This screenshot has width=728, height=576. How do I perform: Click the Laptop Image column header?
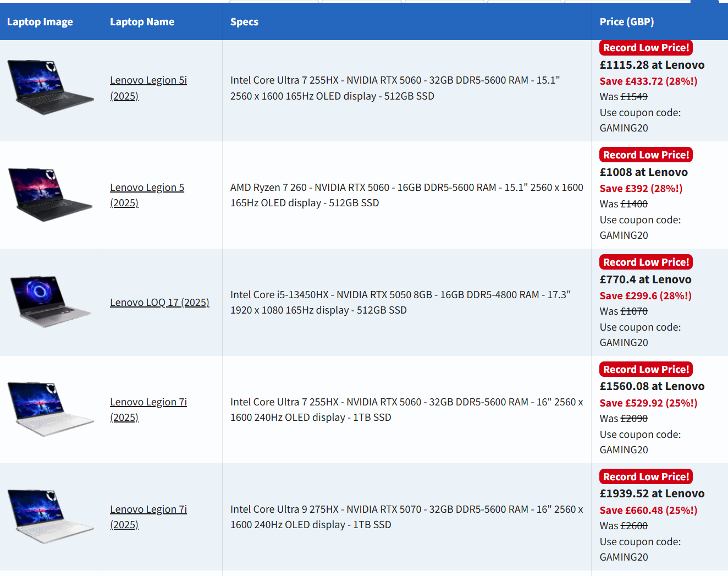point(40,22)
